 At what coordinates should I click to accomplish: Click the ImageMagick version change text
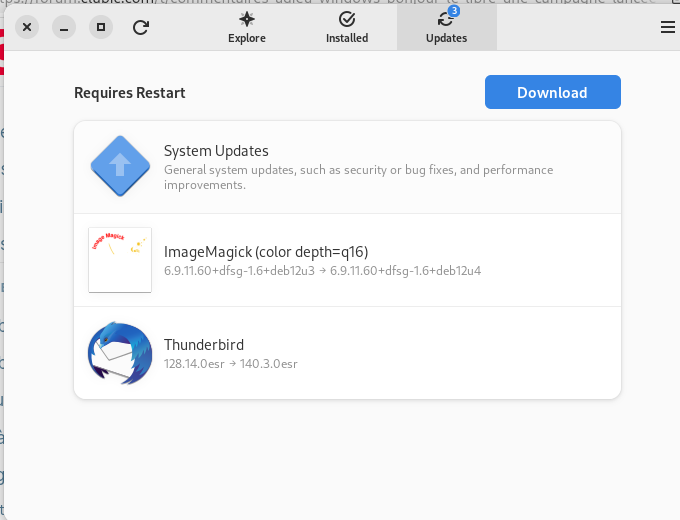click(x=322, y=271)
